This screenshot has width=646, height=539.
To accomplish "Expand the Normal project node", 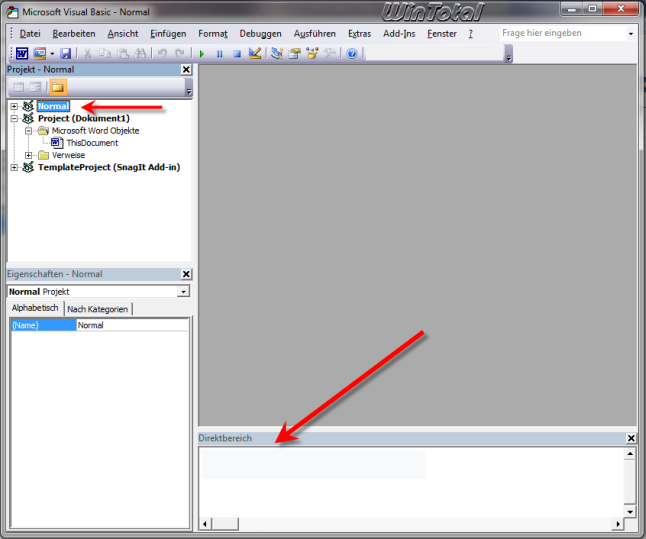I will (14, 106).
